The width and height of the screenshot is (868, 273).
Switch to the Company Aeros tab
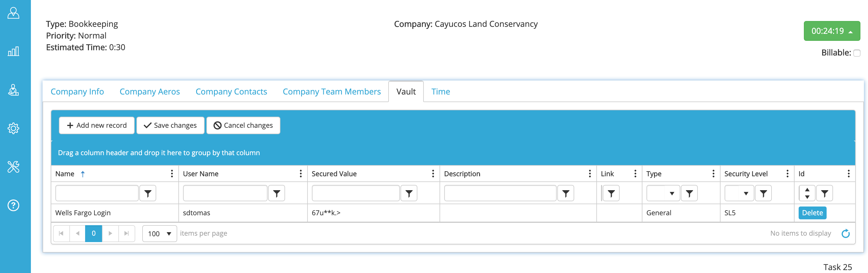coord(150,92)
